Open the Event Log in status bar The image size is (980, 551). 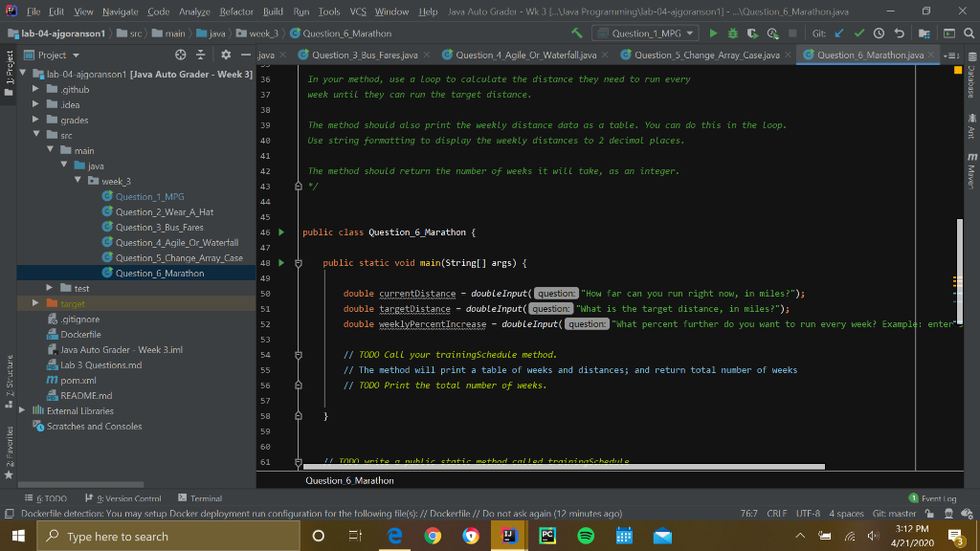click(936, 498)
